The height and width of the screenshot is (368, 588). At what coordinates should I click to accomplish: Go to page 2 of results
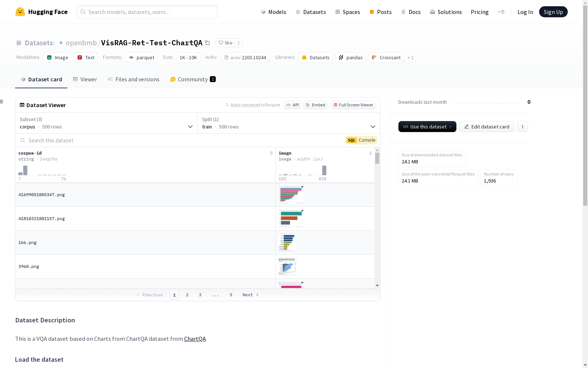point(187,295)
